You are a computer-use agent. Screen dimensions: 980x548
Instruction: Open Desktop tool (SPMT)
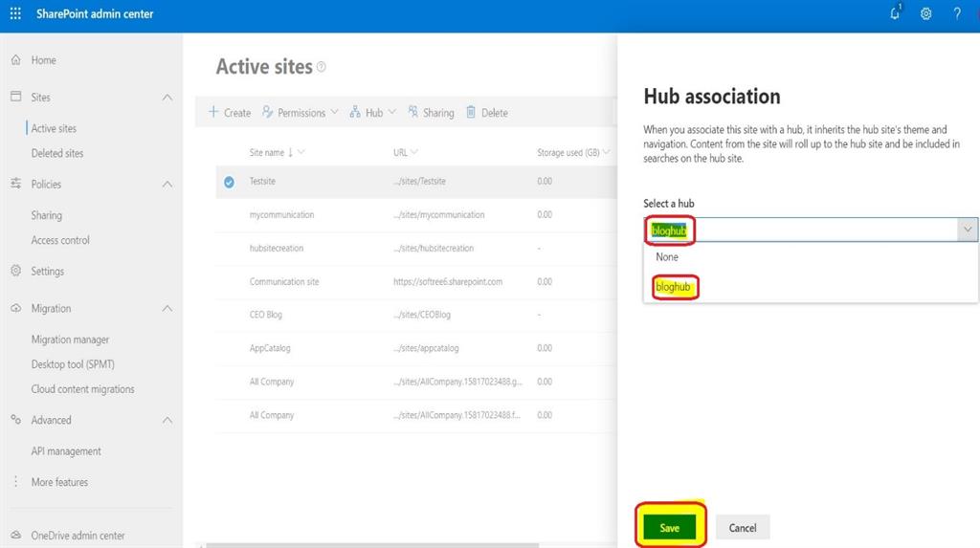click(x=73, y=363)
